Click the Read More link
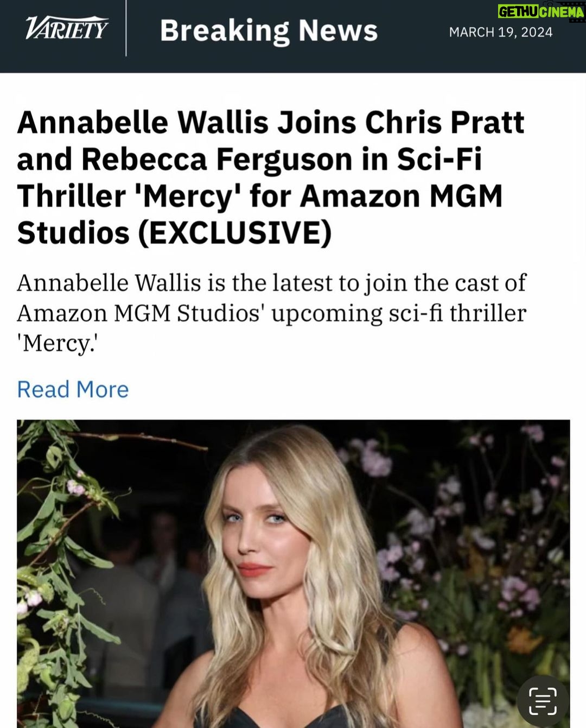The width and height of the screenshot is (586, 728). tap(73, 389)
